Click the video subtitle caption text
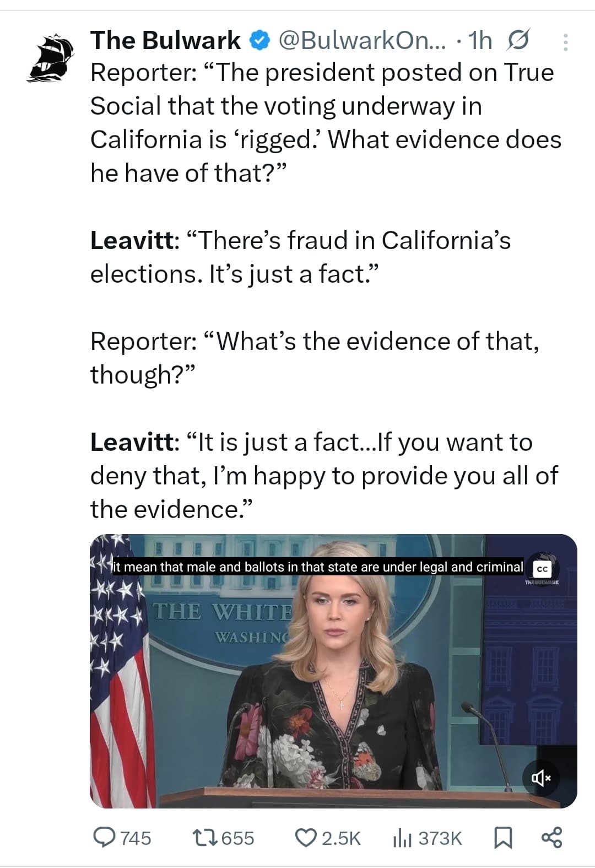This screenshot has height=868, width=595. point(318,567)
